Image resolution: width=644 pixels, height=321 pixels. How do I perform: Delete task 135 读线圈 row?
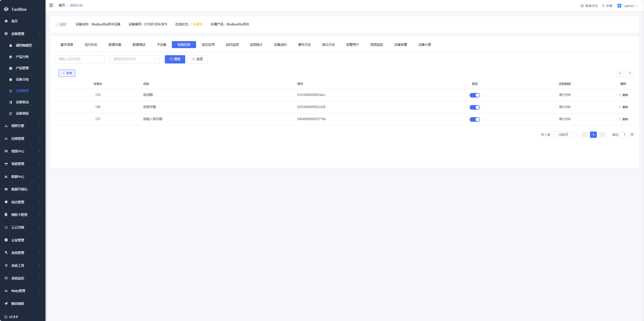tap(623, 95)
